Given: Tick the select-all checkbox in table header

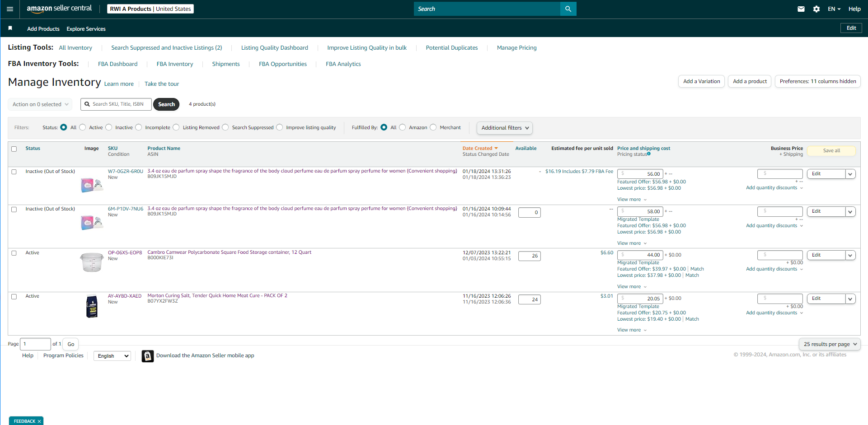Looking at the screenshot, I should 14,149.
